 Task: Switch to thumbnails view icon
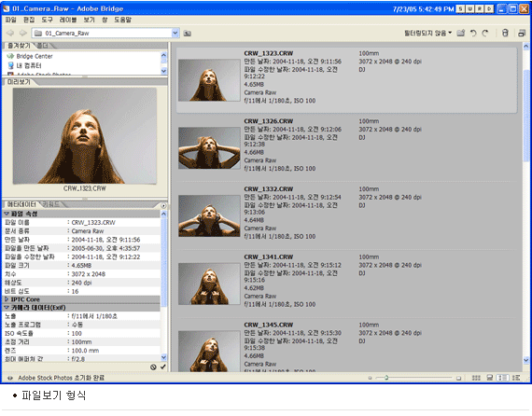(476, 378)
